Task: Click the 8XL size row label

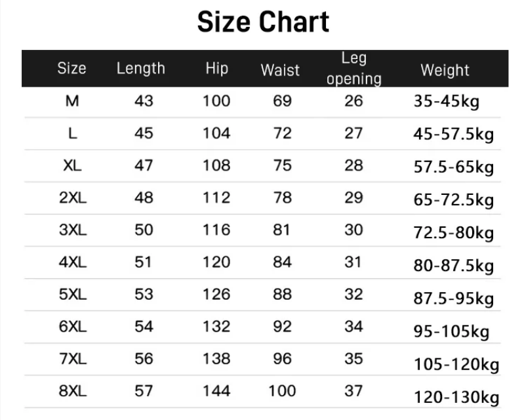Action: [x=72, y=391]
